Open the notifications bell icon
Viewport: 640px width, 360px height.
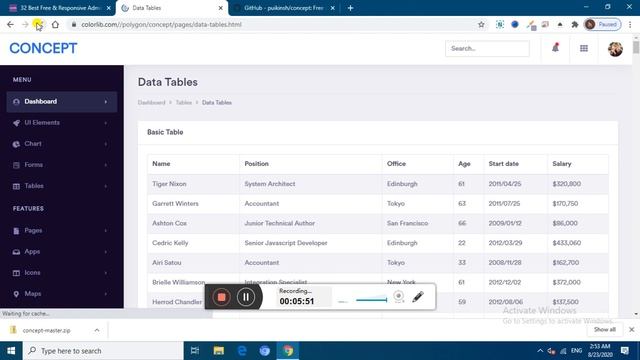[x=555, y=48]
